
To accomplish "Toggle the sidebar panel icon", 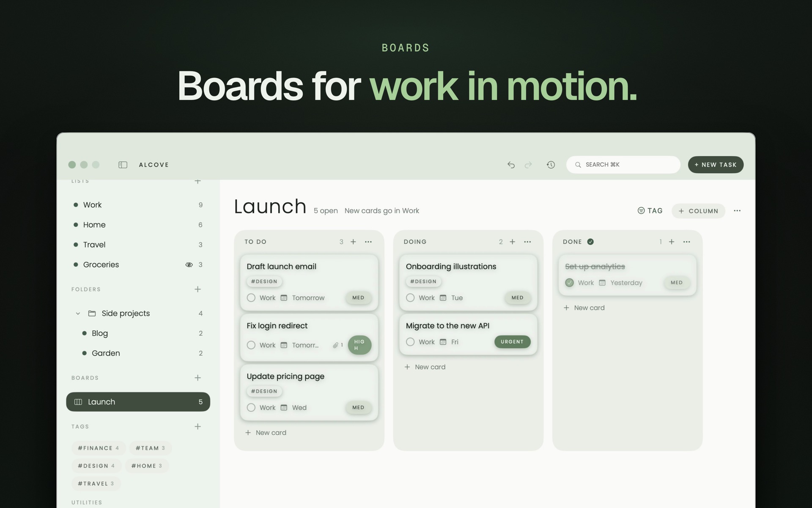I will (123, 165).
